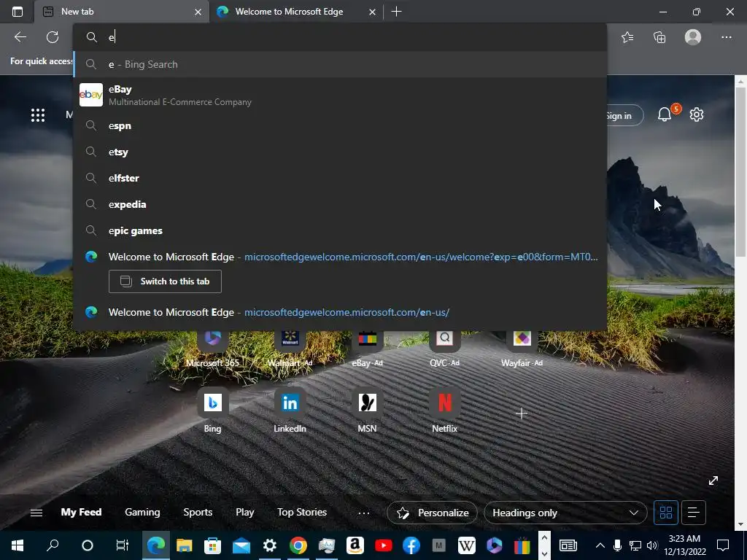747x560 pixels.
Task: Open Amazon from taskbar
Action: (355, 545)
